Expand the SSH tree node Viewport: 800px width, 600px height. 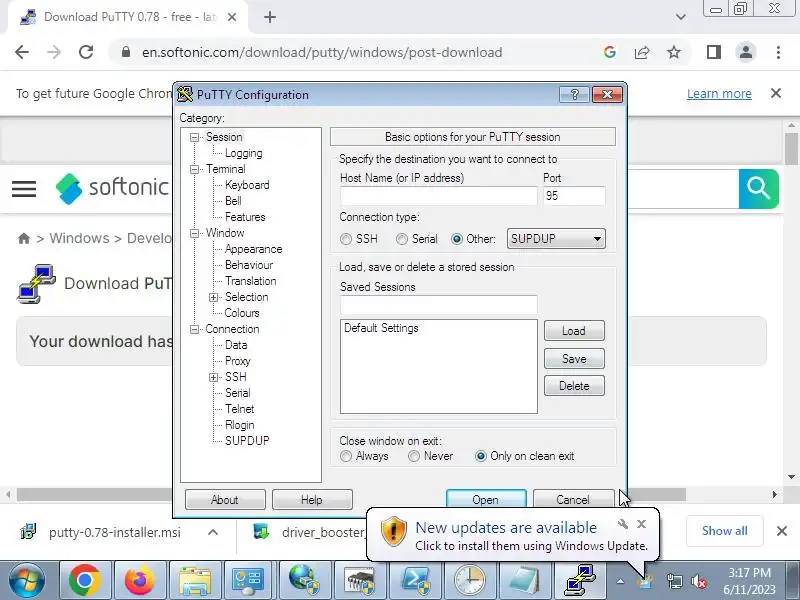(x=213, y=378)
